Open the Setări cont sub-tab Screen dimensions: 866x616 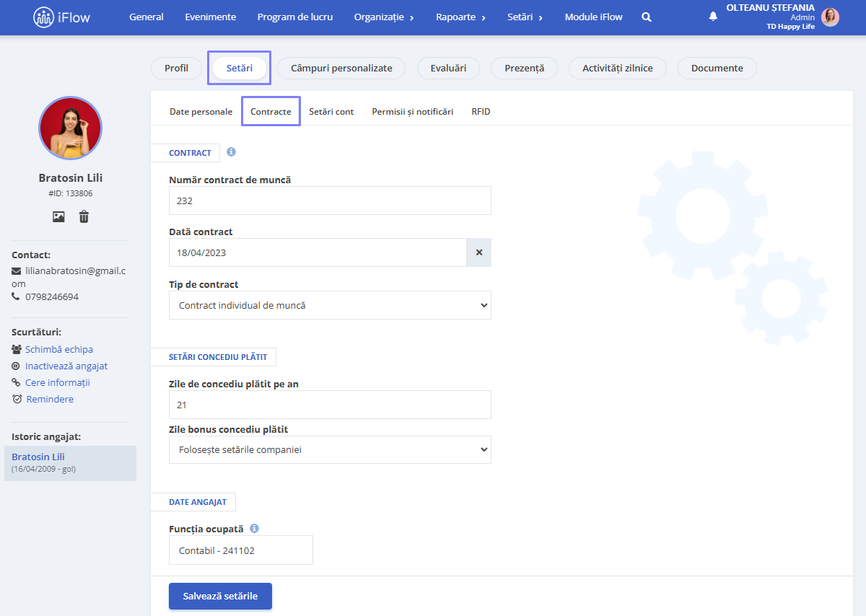(331, 111)
